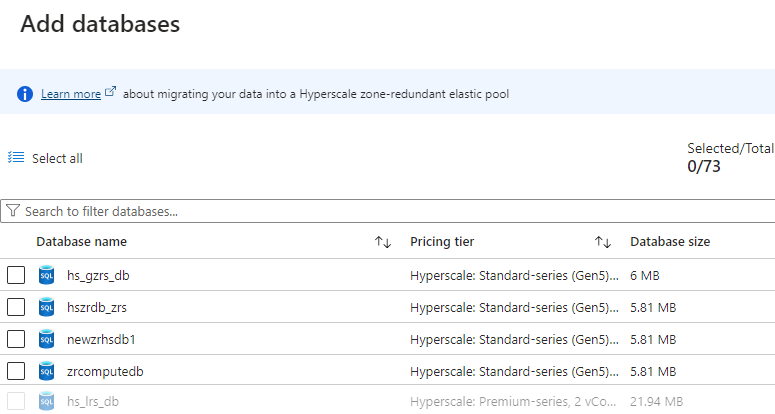Tick the checkbox for hszrdb_zrs
775x414 pixels.
[x=16, y=307]
